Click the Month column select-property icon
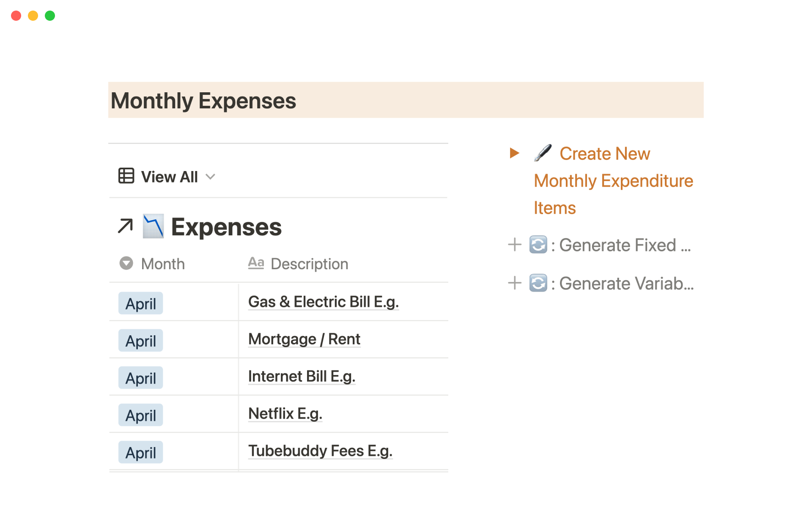 coord(126,263)
